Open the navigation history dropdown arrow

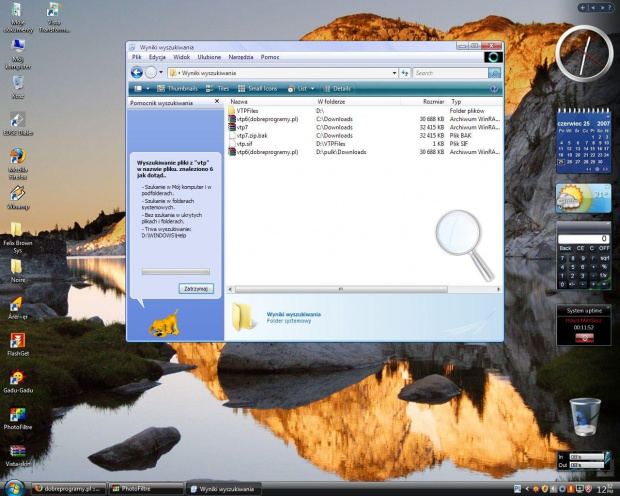pyautogui.click(x=161, y=72)
